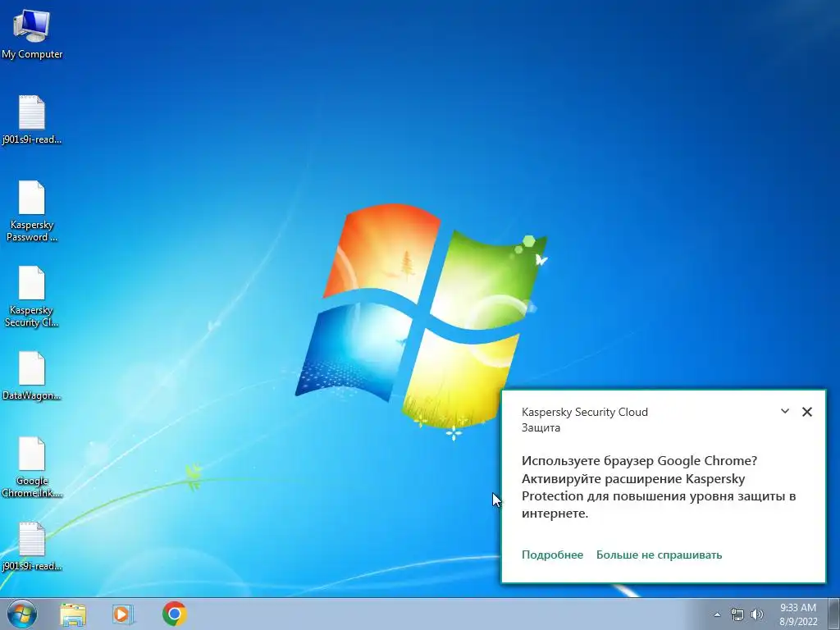840x630 pixels.
Task: Launch Google Chrome from the taskbar
Action: 175,614
